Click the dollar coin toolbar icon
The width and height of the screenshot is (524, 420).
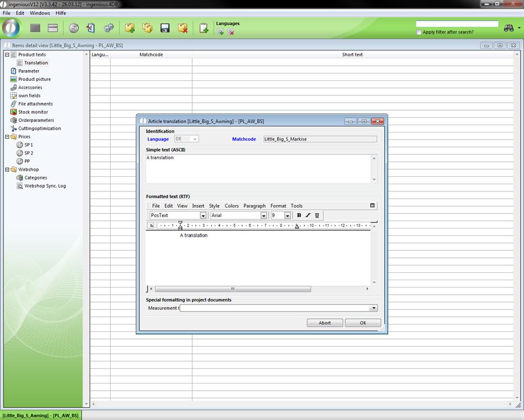point(74,28)
